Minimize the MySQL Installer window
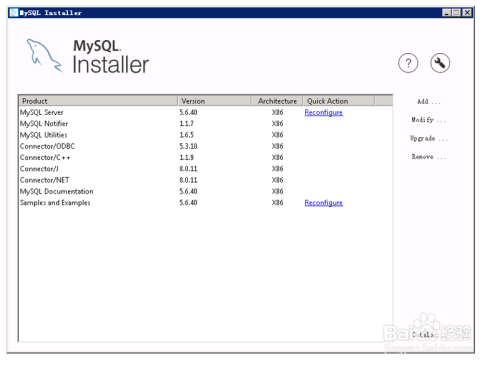500x366 pixels. pos(446,13)
